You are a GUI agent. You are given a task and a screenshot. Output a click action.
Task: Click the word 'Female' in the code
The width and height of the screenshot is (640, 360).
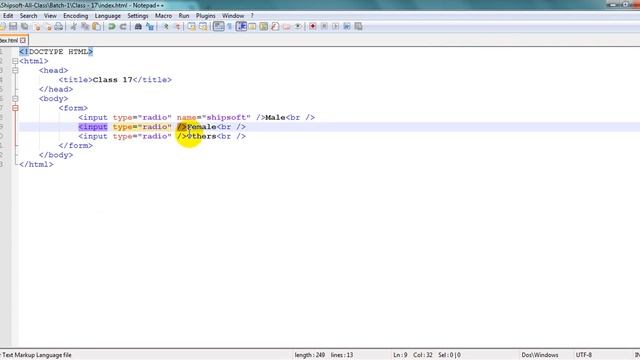pyautogui.click(x=202, y=127)
